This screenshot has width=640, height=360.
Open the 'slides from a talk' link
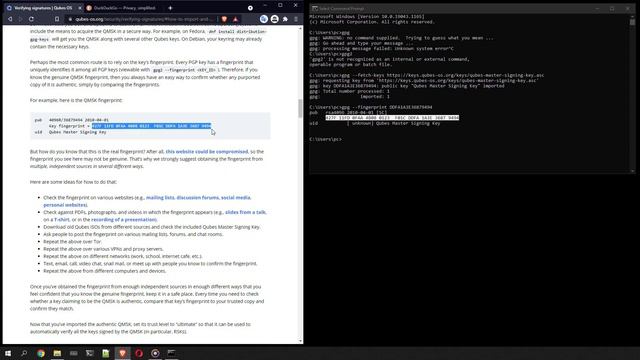(x=245, y=212)
